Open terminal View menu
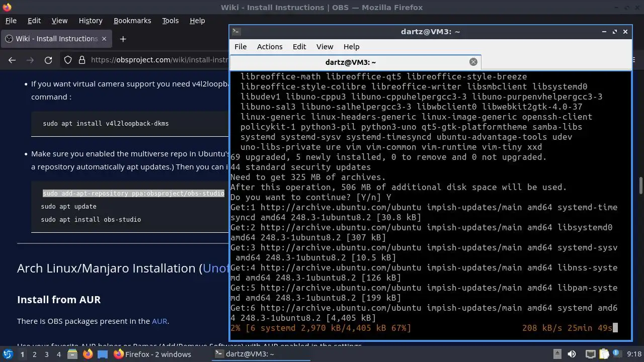 click(325, 46)
